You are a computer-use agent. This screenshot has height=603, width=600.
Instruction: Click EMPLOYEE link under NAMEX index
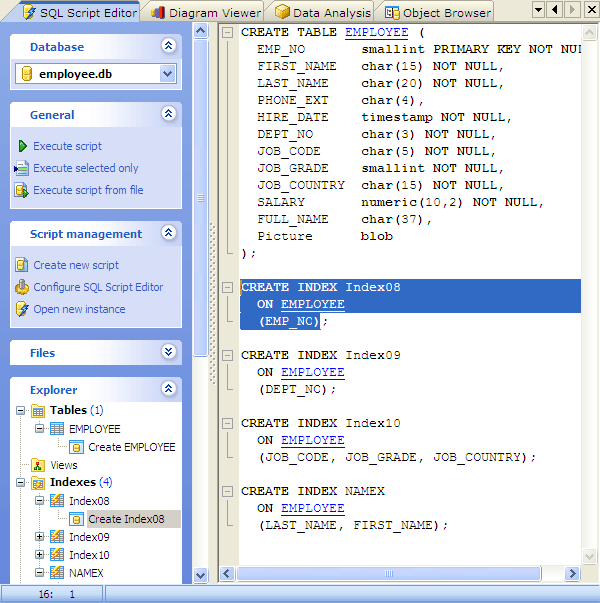(x=313, y=508)
